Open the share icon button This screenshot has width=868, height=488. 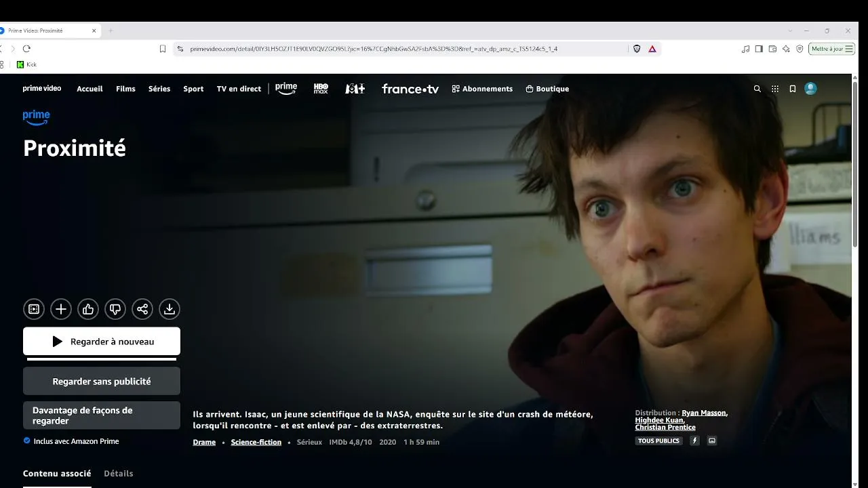(142, 309)
